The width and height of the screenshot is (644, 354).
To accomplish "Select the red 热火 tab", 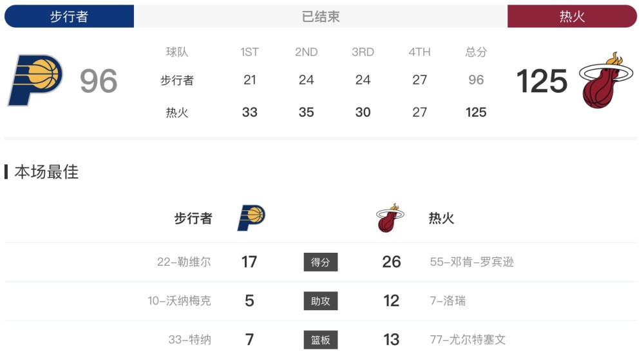I will pyautogui.click(x=572, y=17).
